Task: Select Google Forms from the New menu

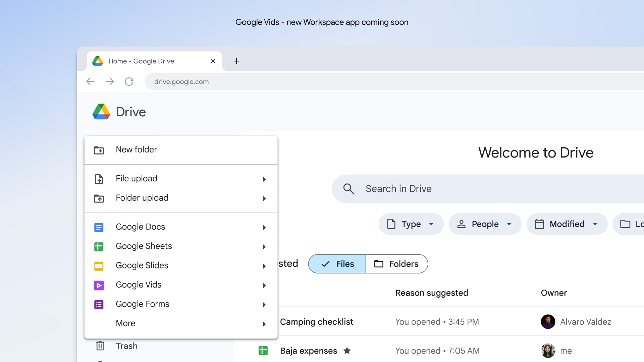Action: [142, 304]
